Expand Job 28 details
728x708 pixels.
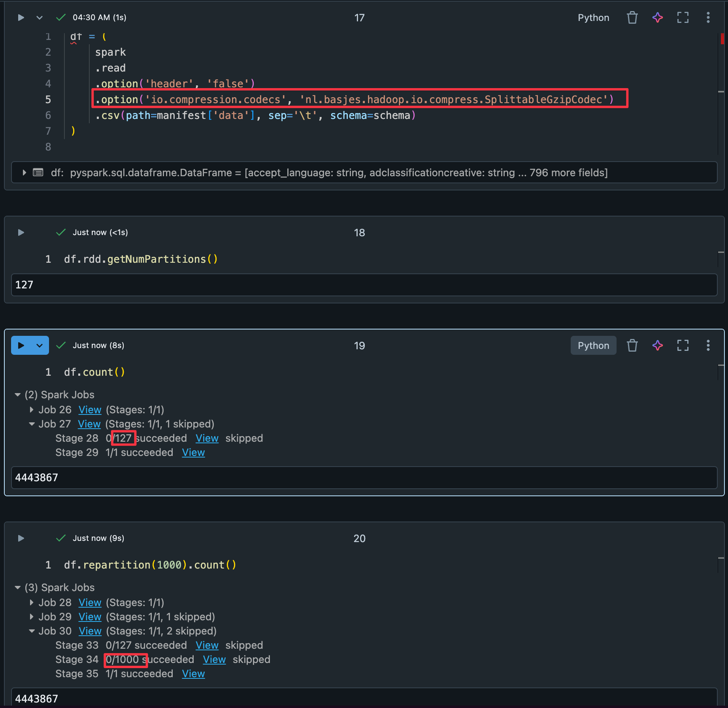32,603
